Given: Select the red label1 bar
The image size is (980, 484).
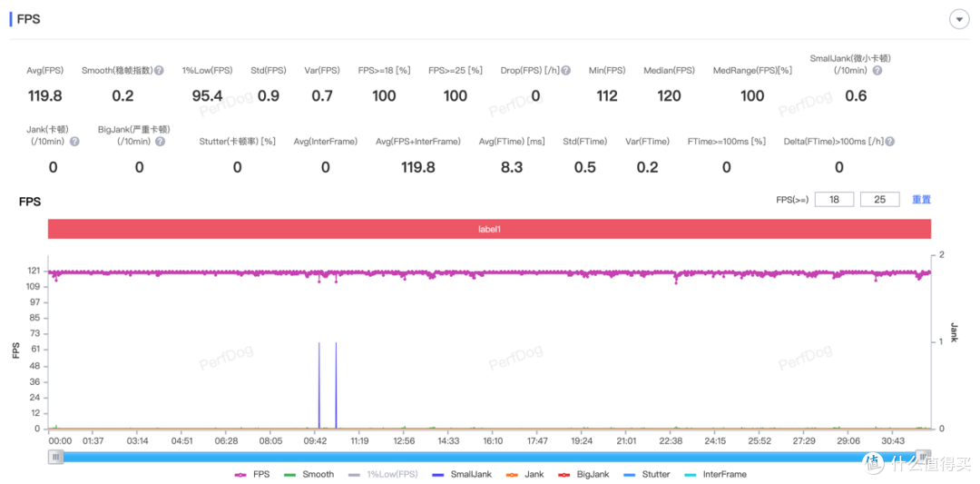Looking at the screenshot, I should (490, 230).
